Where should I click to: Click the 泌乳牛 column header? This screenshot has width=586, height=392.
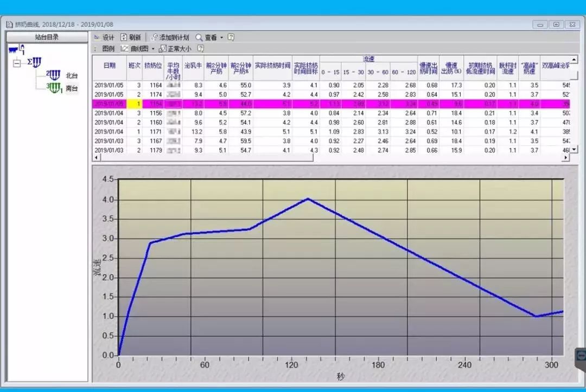(x=193, y=65)
